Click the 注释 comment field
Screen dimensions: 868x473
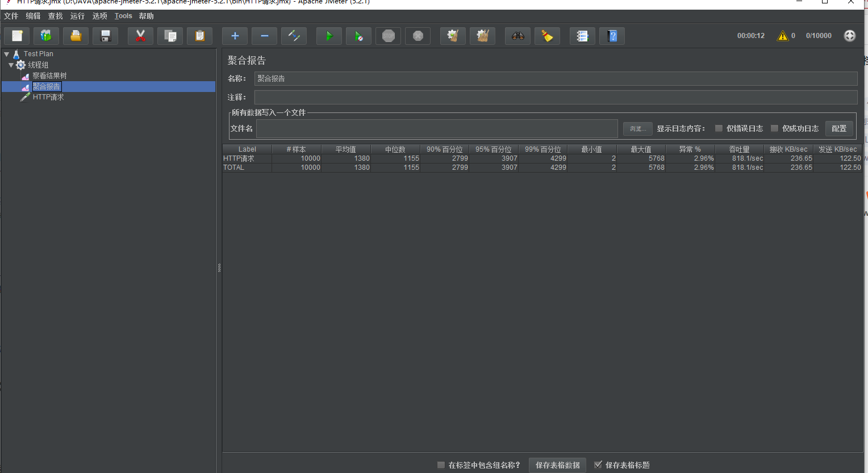(556, 97)
